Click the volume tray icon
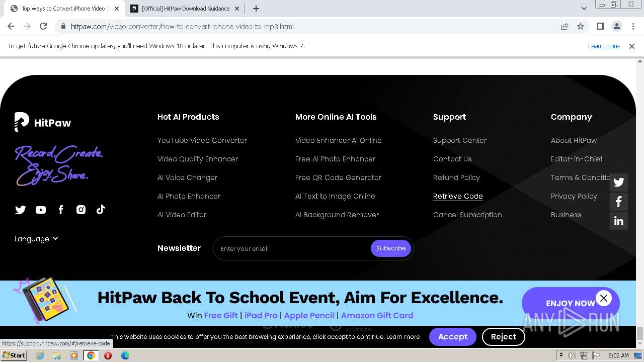Image resolution: width=644 pixels, height=362 pixels. 573,355
